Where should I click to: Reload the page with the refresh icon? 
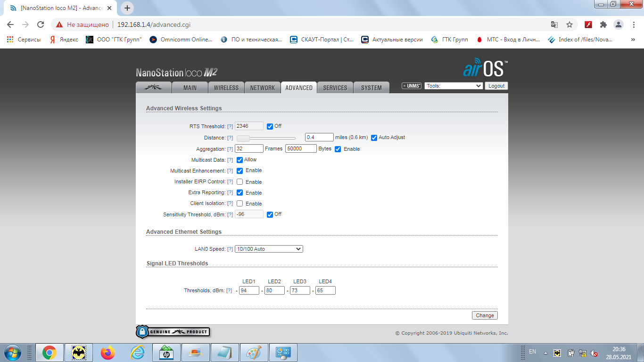point(41,25)
